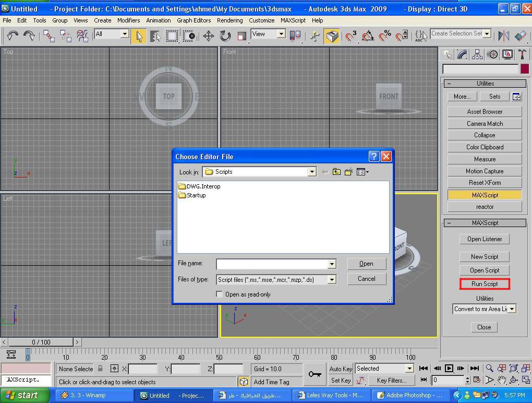Toggle the Angle Snap button
Viewport: 532px width, 403px height.
click(368, 36)
